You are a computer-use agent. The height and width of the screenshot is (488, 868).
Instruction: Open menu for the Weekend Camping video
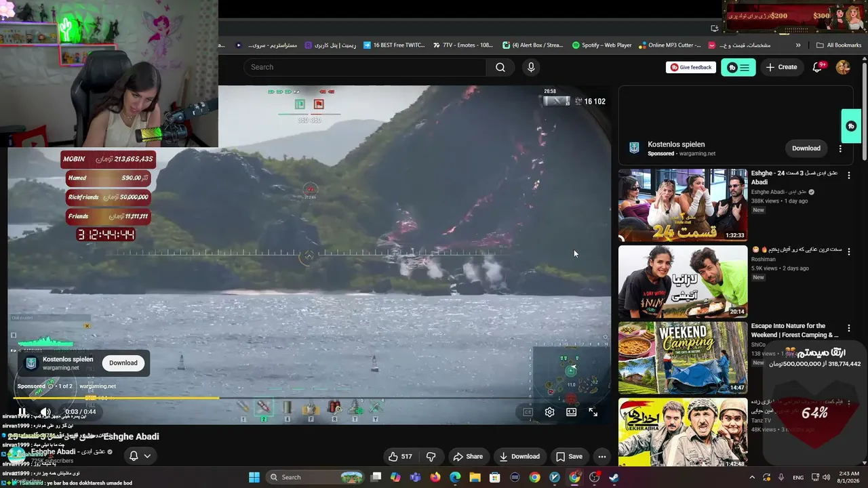[x=848, y=328]
